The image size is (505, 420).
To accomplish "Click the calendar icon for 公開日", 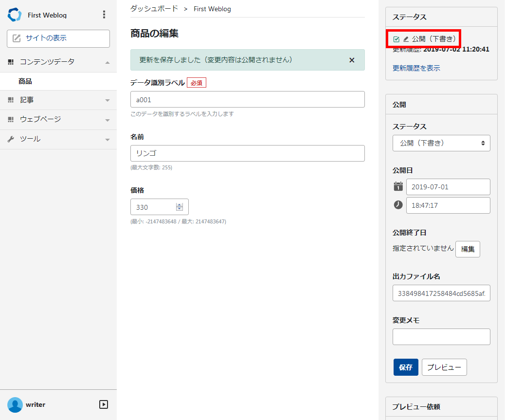I will point(398,186).
